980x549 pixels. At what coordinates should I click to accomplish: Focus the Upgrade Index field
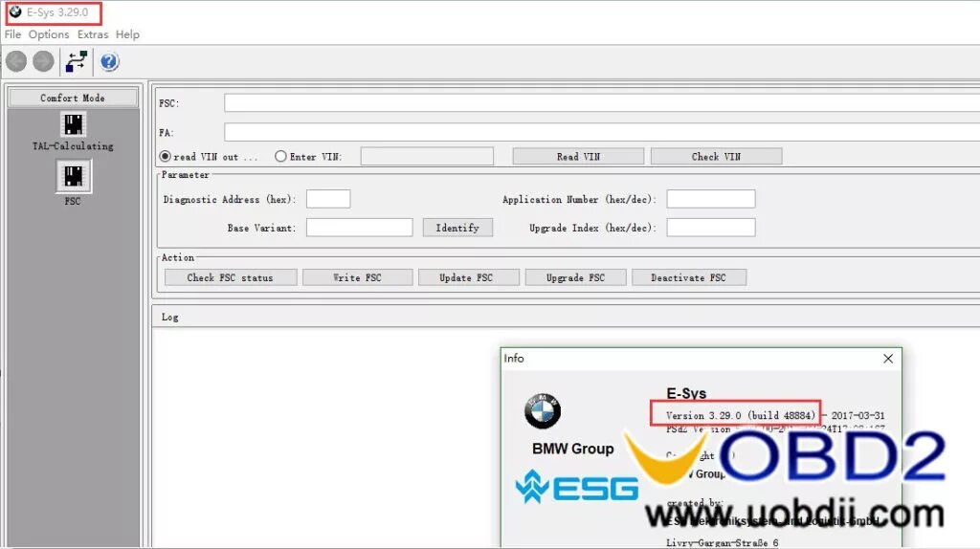click(x=711, y=228)
